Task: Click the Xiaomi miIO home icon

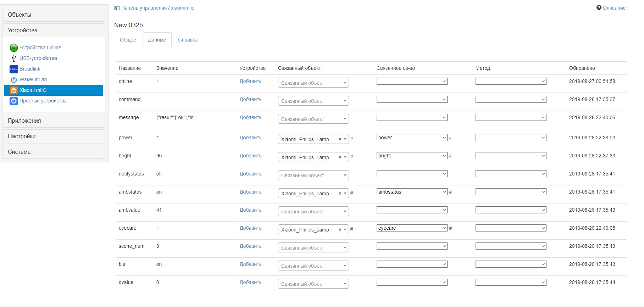Action: click(14, 90)
